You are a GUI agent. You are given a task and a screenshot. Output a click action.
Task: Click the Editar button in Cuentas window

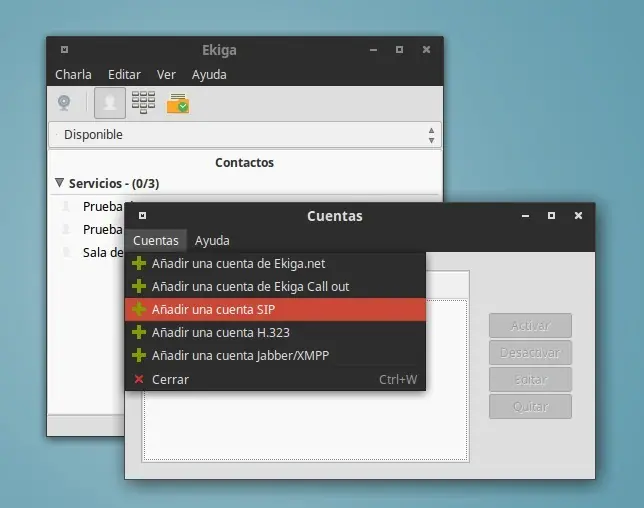[x=530, y=380]
